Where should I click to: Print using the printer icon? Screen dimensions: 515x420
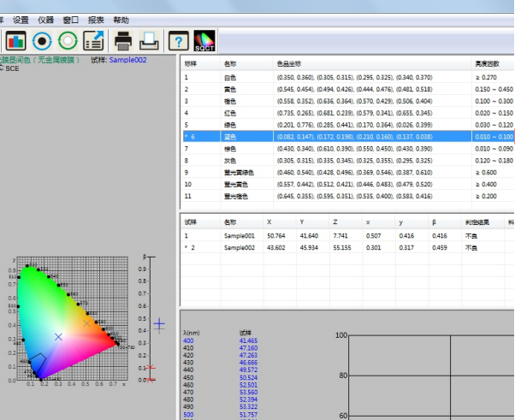(x=123, y=40)
